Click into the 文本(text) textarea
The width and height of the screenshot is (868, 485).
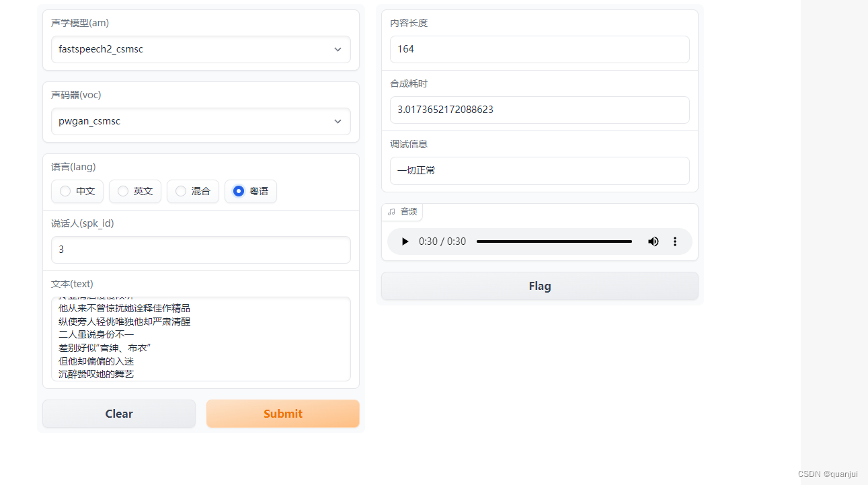tap(201, 339)
